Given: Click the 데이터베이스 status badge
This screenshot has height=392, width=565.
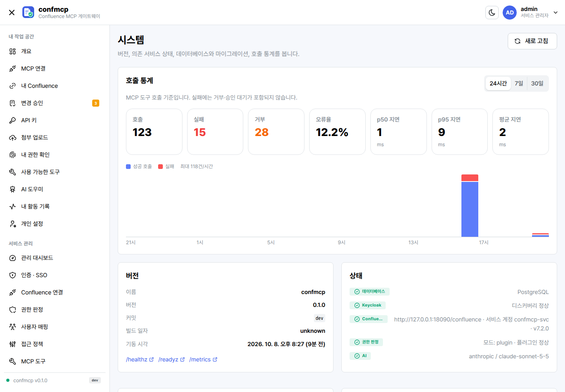Looking at the screenshot, I should click(370, 292).
